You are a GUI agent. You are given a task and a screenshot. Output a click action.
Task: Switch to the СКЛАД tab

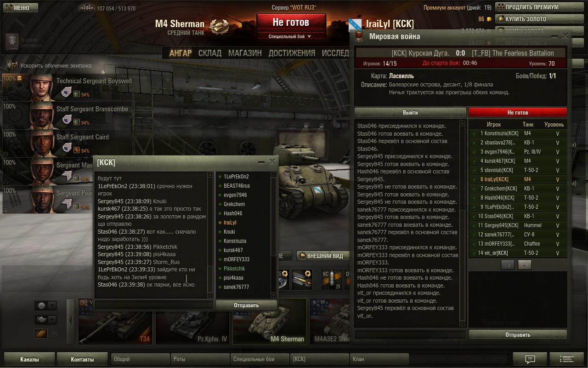(210, 53)
